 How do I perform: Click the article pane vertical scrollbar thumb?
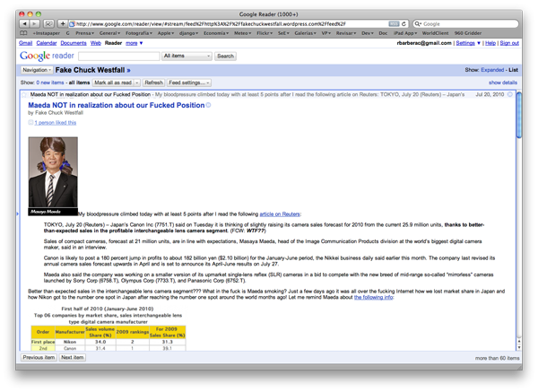(x=519, y=116)
